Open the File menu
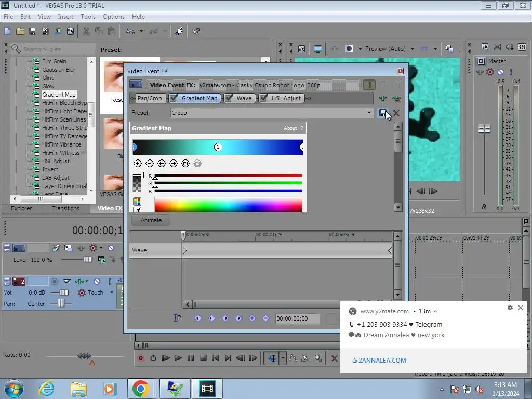The image size is (532, 399). pos(8,17)
